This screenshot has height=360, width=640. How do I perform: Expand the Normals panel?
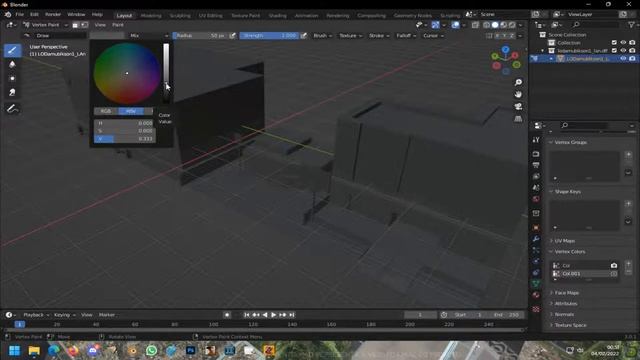pos(564,314)
